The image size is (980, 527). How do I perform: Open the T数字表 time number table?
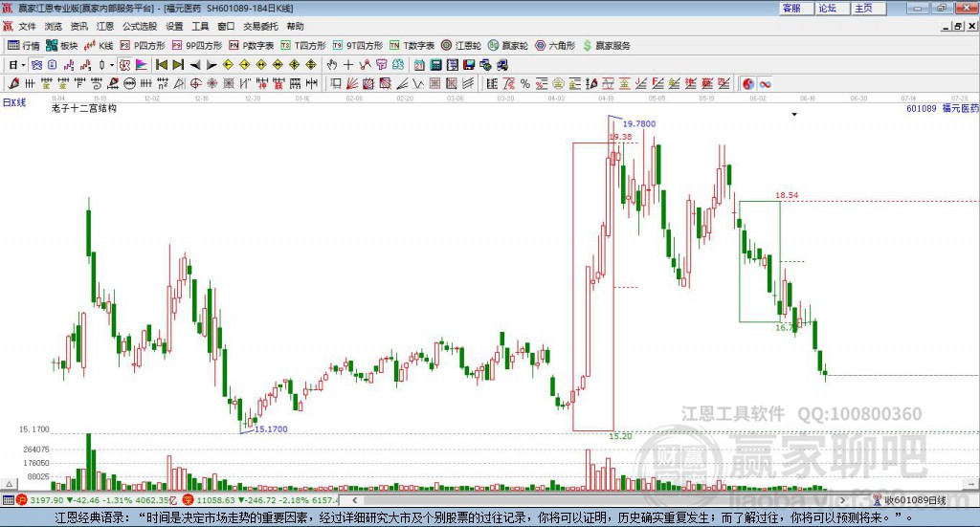coord(412,46)
